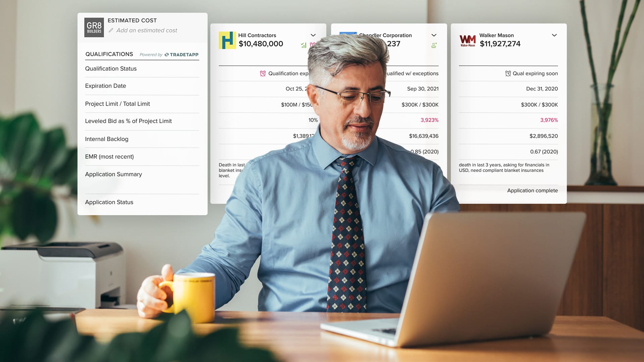This screenshot has width=644, height=362.
Task: Toggle the Internal Backlog visibility
Action: (x=107, y=139)
